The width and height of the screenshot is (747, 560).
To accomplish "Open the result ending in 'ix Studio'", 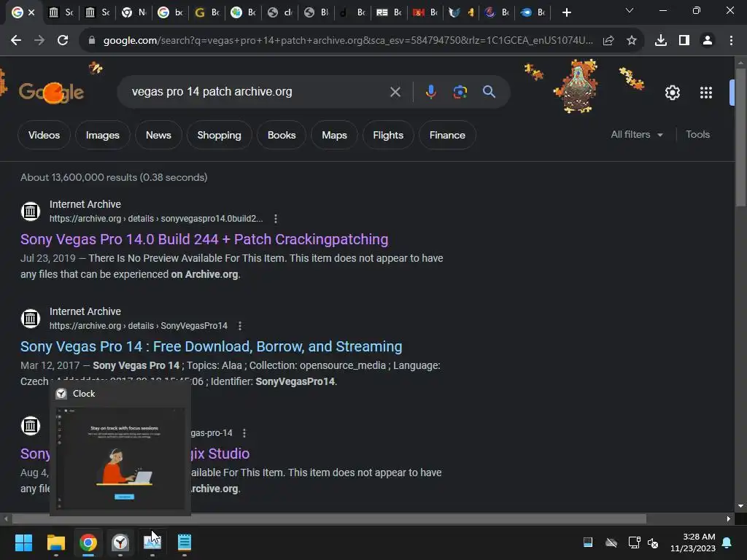I will pyautogui.click(x=220, y=454).
